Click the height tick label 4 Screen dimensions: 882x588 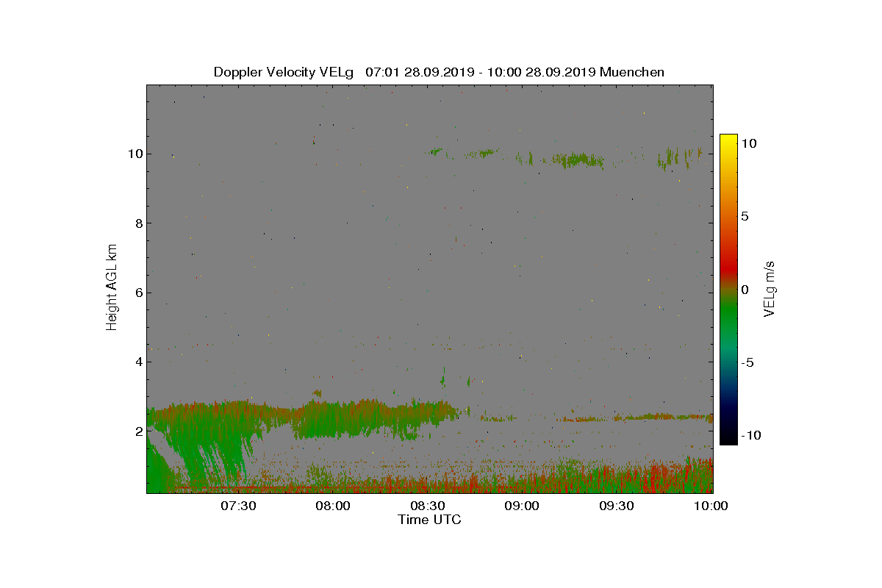138,362
